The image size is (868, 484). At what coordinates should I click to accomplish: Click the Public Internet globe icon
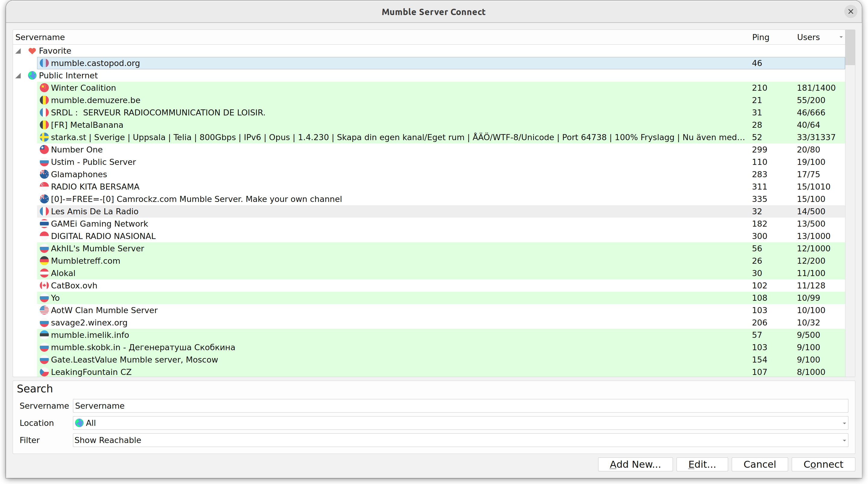[32, 75]
